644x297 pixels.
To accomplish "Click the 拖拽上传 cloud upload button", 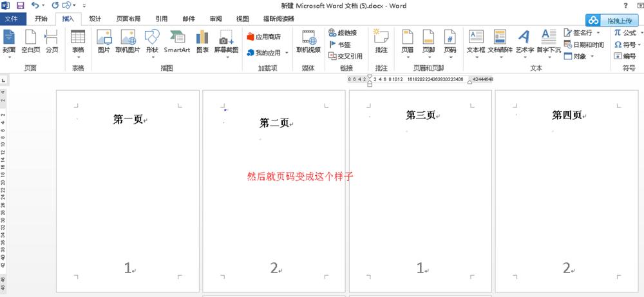I will point(612,20).
